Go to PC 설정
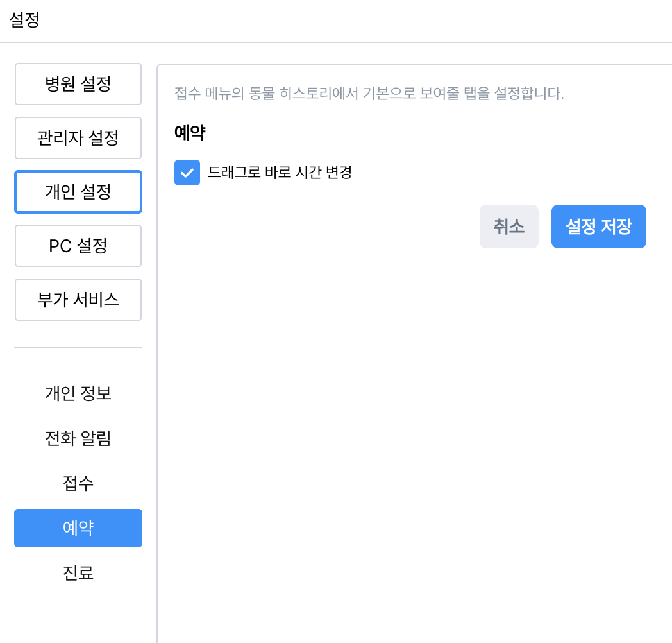The height and width of the screenshot is (643, 672). [x=78, y=246]
